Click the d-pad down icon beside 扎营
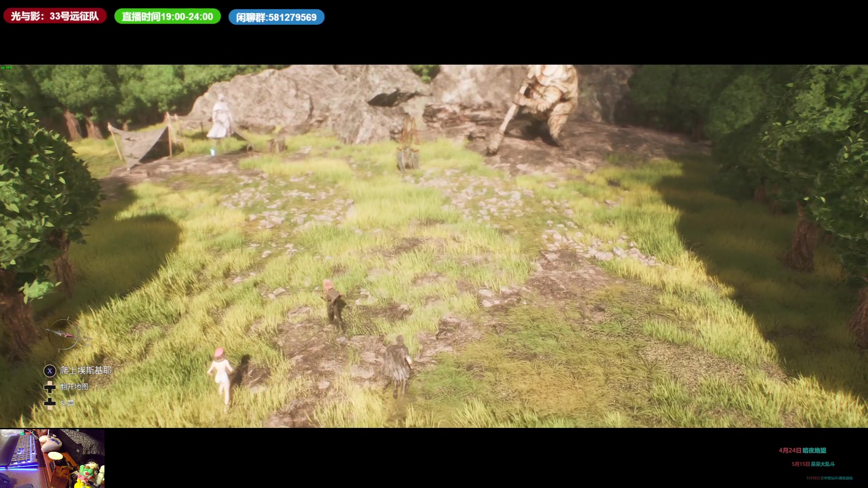868x488 pixels. pos(50,403)
